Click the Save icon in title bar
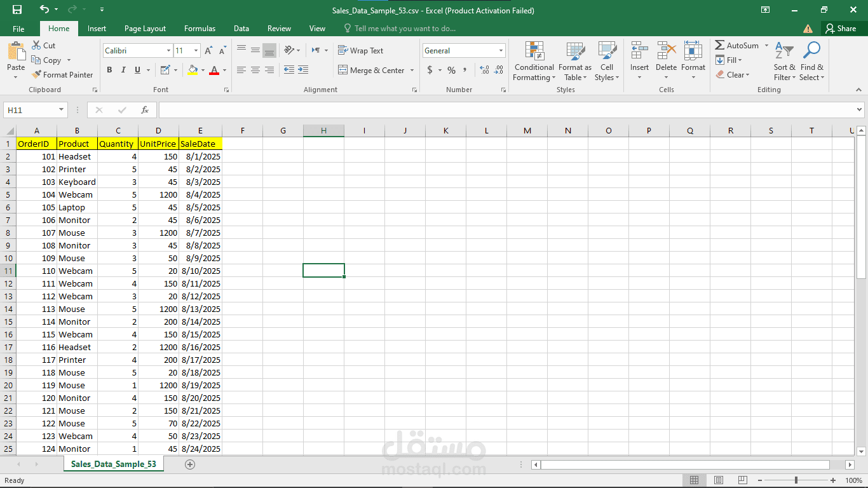 click(x=17, y=10)
